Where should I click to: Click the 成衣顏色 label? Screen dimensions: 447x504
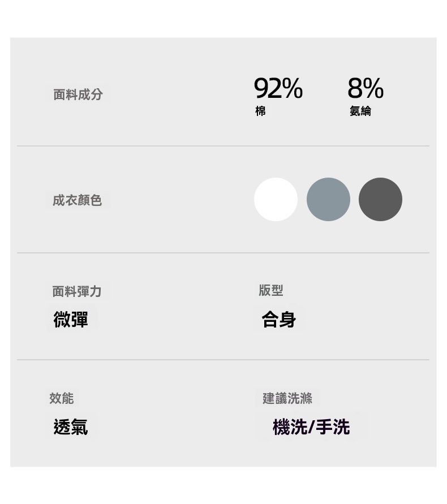[x=77, y=200]
